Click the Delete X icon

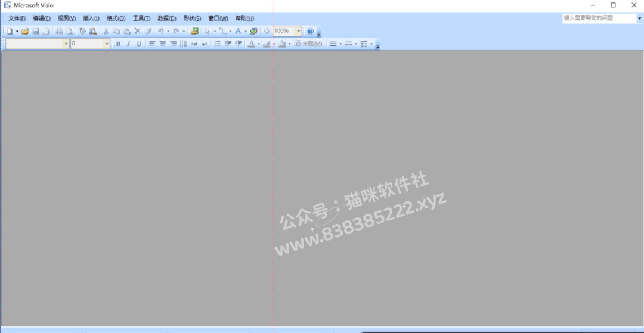click(138, 31)
